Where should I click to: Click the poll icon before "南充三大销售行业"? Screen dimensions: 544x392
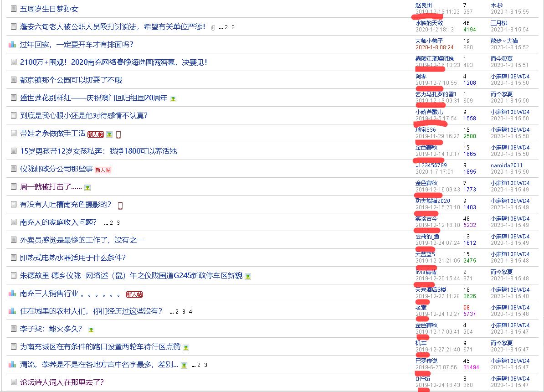coord(13,294)
